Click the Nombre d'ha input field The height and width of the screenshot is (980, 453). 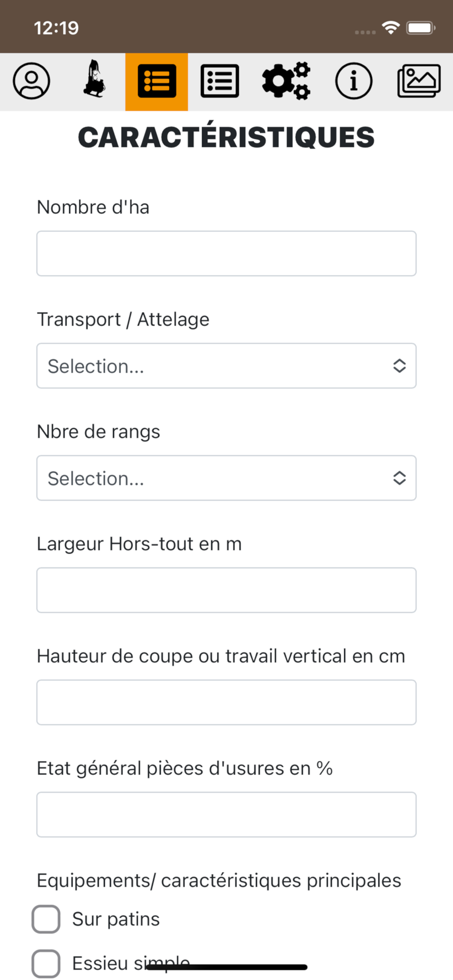(x=226, y=253)
